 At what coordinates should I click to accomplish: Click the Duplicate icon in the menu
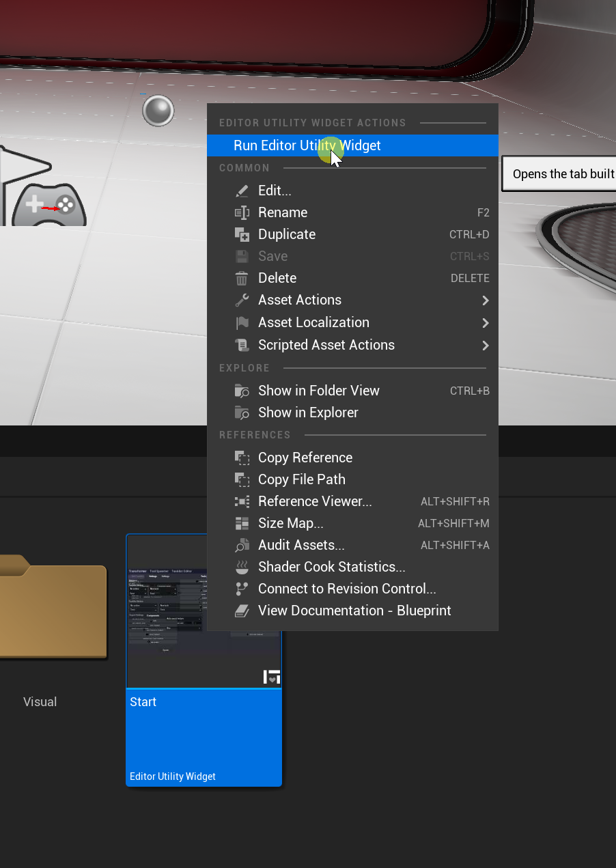point(242,235)
